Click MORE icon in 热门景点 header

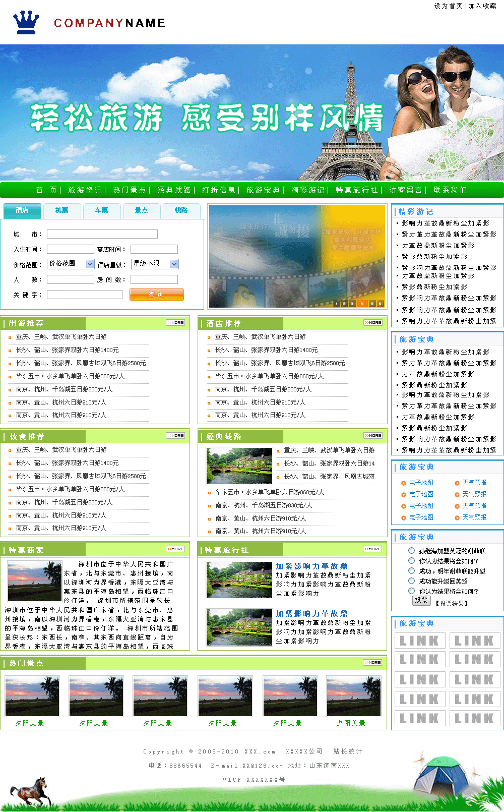point(372,662)
